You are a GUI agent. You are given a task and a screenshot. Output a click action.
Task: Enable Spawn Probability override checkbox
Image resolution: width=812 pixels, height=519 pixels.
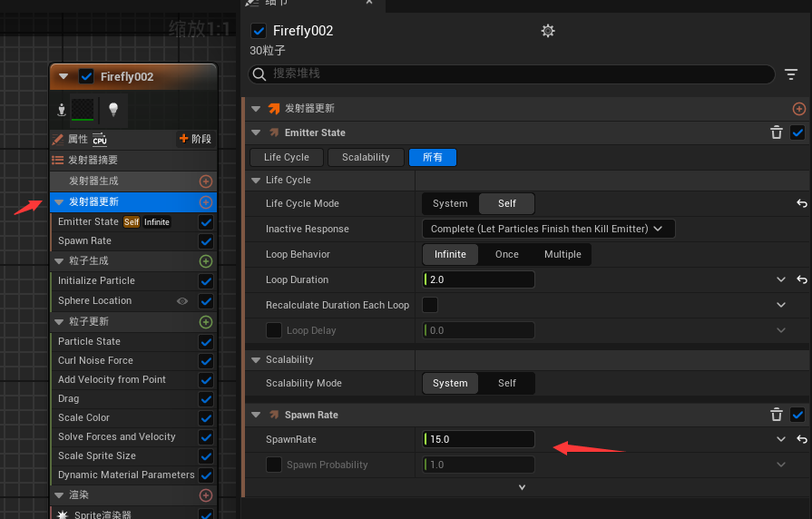click(x=273, y=465)
